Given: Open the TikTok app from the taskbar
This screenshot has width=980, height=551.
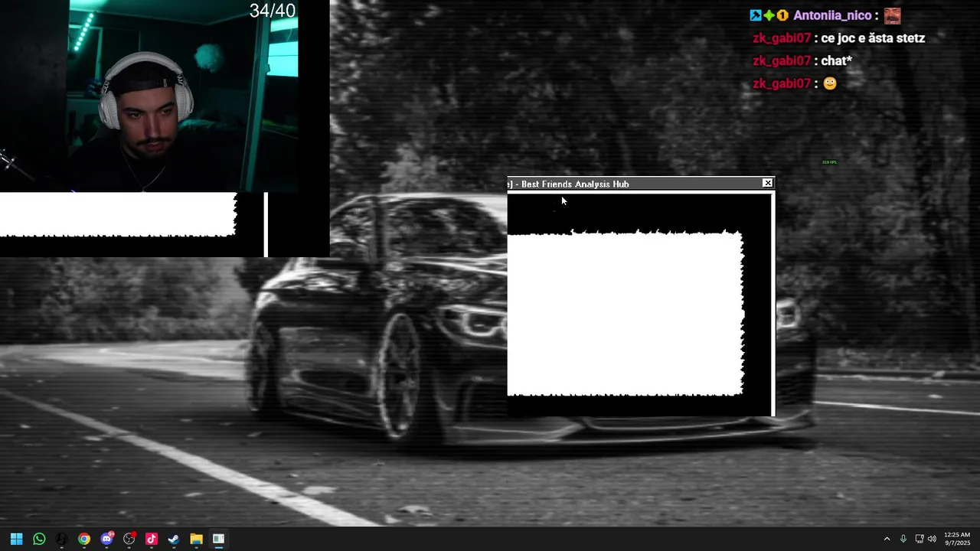Looking at the screenshot, I should coord(152,539).
